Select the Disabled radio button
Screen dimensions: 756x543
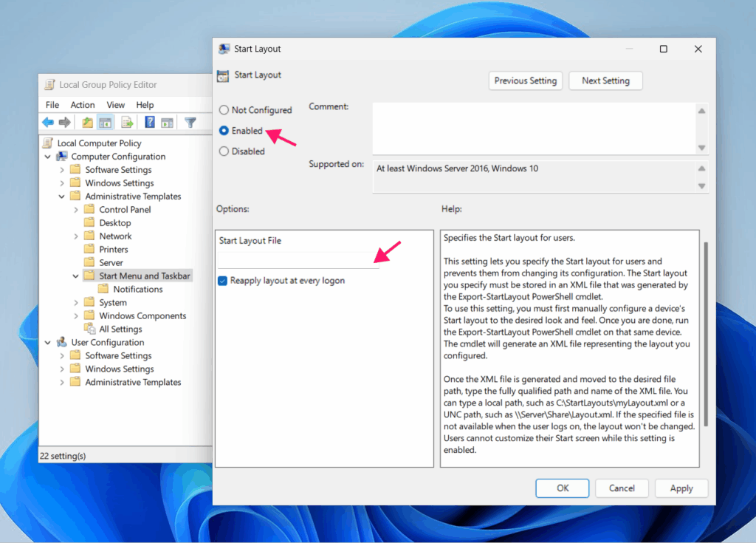(x=224, y=151)
